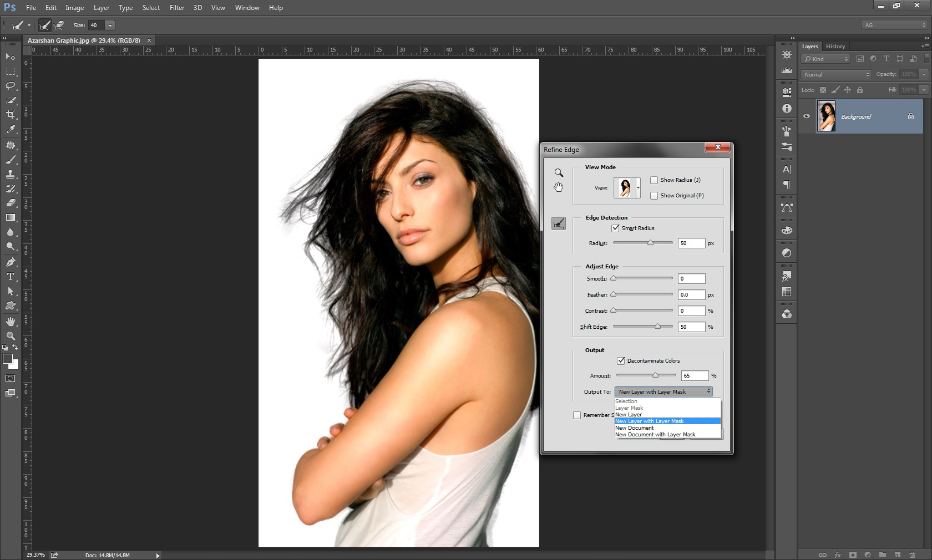932x560 pixels.
Task: Close the Refine Edge dialog
Action: click(718, 147)
